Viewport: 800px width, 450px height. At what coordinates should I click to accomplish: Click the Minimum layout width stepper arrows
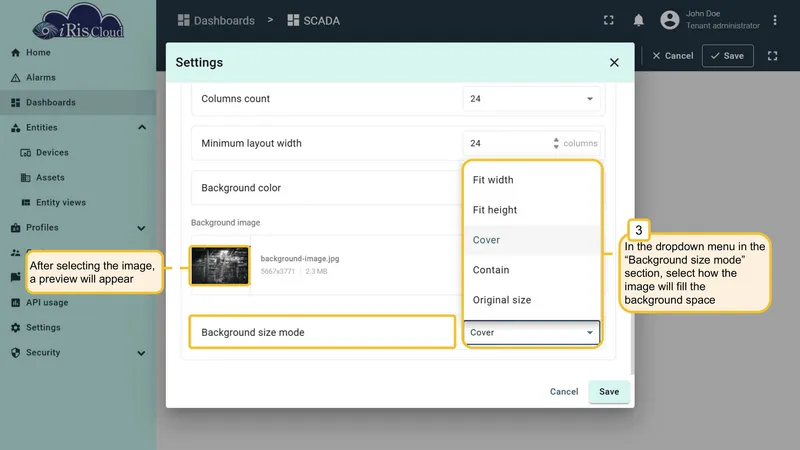pyautogui.click(x=556, y=143)
